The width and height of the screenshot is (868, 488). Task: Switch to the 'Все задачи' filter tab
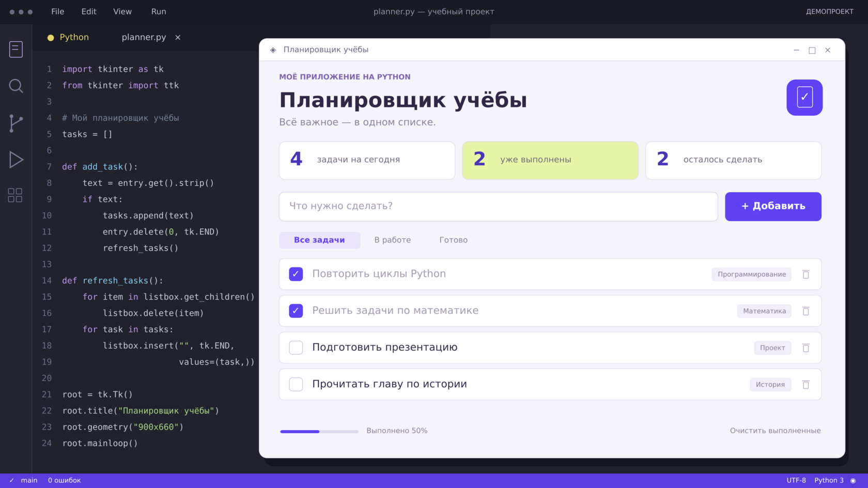tap(319, 240)
